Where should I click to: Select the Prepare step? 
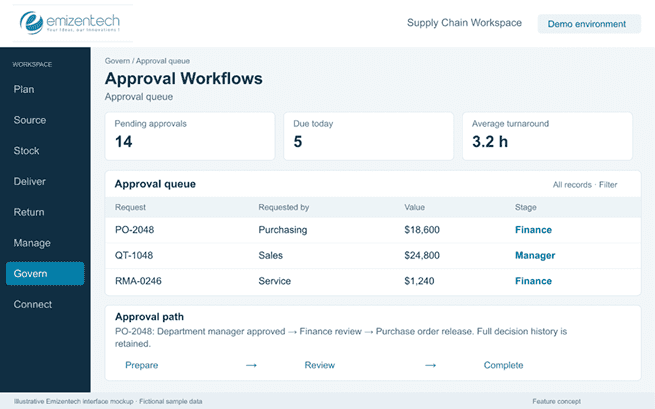(x=142, y=365)
